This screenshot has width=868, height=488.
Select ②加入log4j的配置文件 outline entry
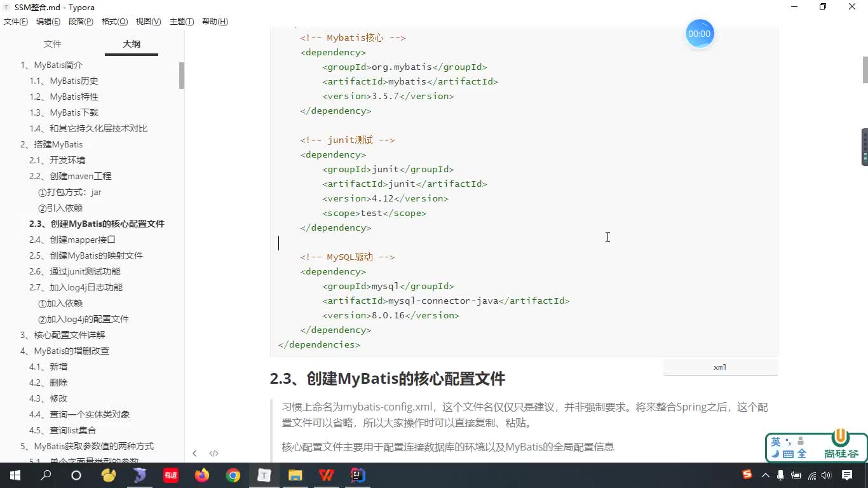click(x=83, y=319)
